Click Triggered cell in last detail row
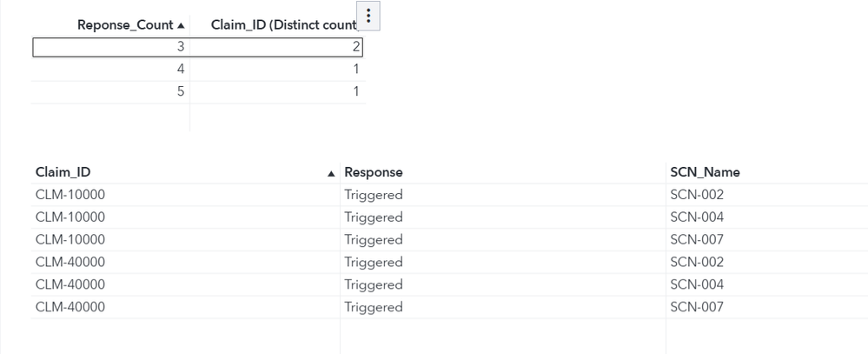This screenshot has height=354, width=868. (374, 307)
